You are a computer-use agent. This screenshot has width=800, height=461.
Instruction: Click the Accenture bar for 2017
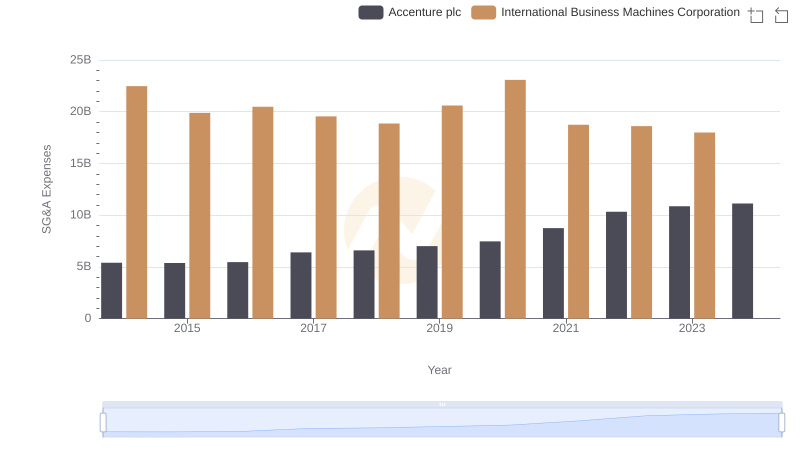(301, 285)
